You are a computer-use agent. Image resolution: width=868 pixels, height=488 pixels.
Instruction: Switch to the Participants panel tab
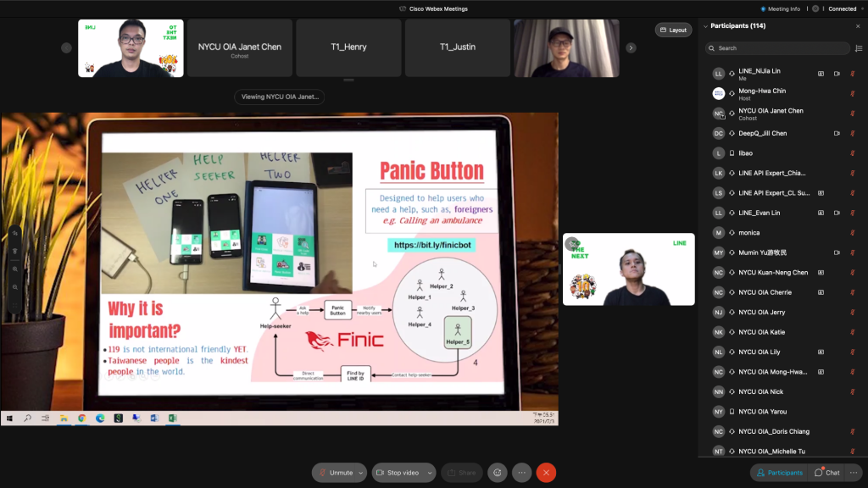tap(780, 473)
